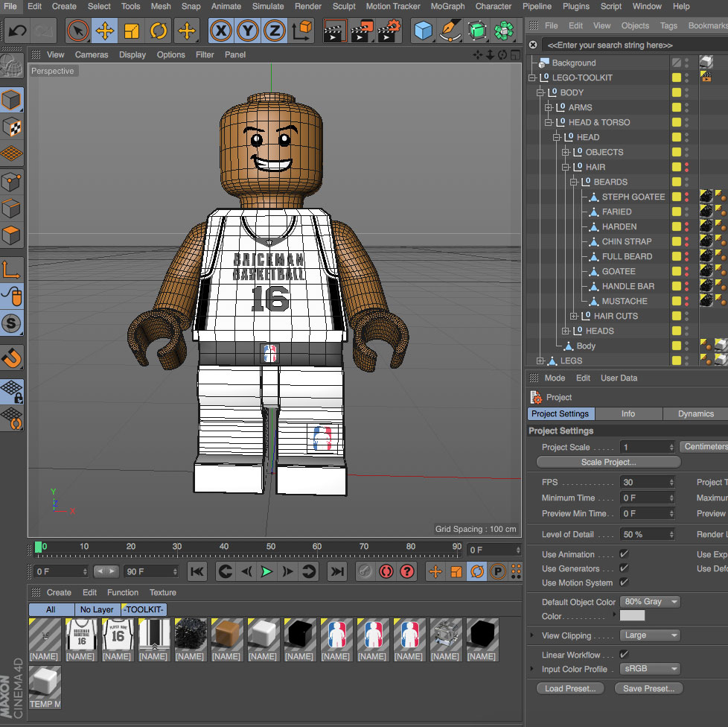Viewport: 728px width, 727px height.
Task: Click the Undo icon
Action: [16, 31]
